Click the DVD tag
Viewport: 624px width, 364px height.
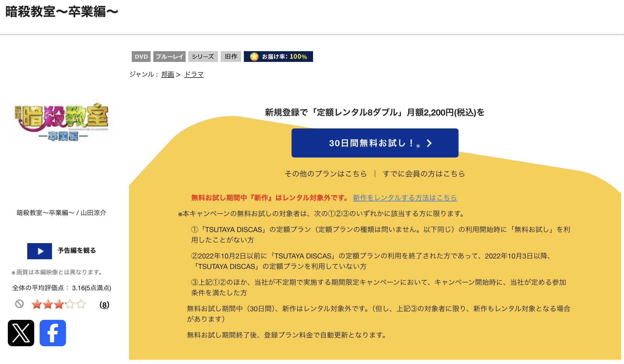pyautogui.click(x=141, y=57)
